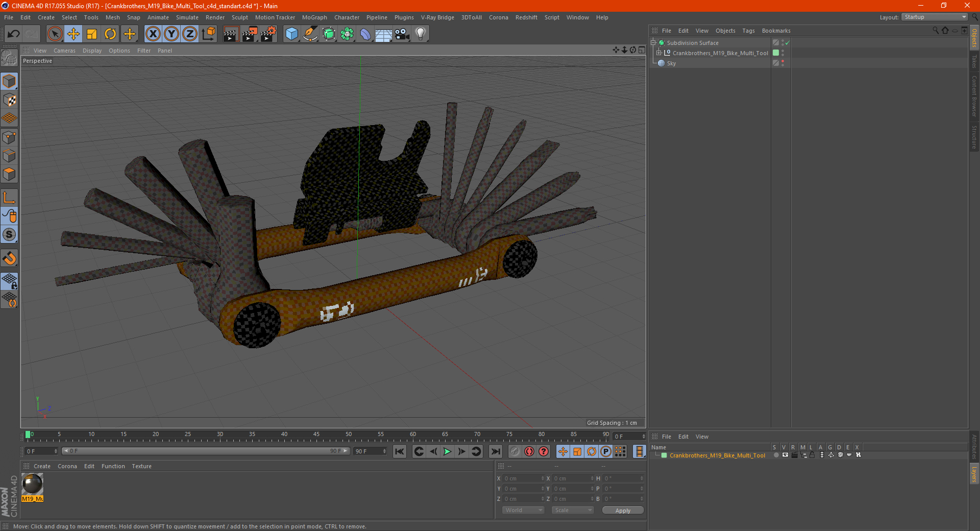Open the Object Manager Tags menu
The height and width of the screenshot is (531, 980).
tap(748, 31)
